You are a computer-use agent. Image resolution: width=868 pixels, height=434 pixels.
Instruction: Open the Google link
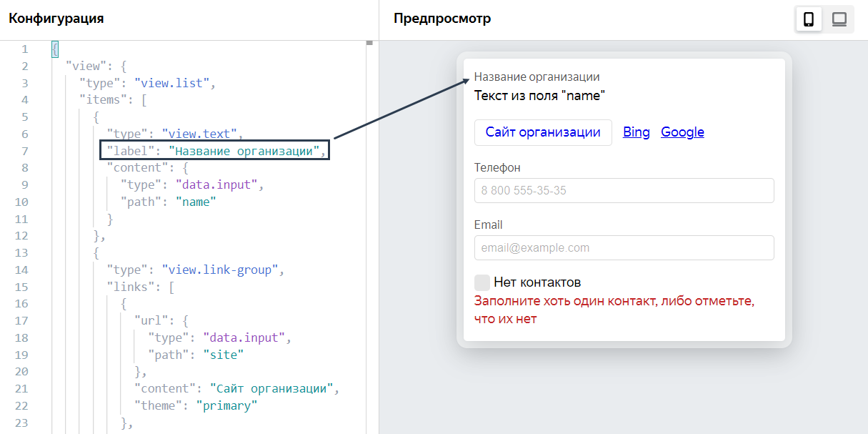[682, 132]
